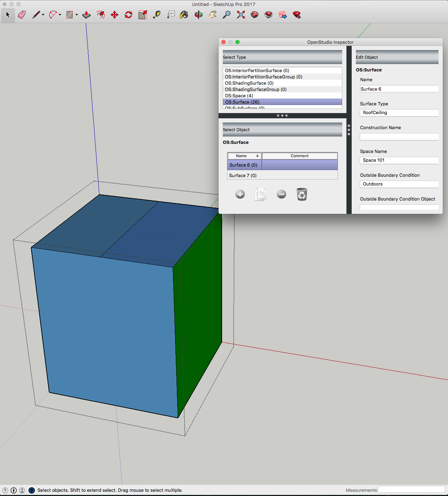Choose the Rotate tool
448x496 pixels.
click(x=128, y=15)
